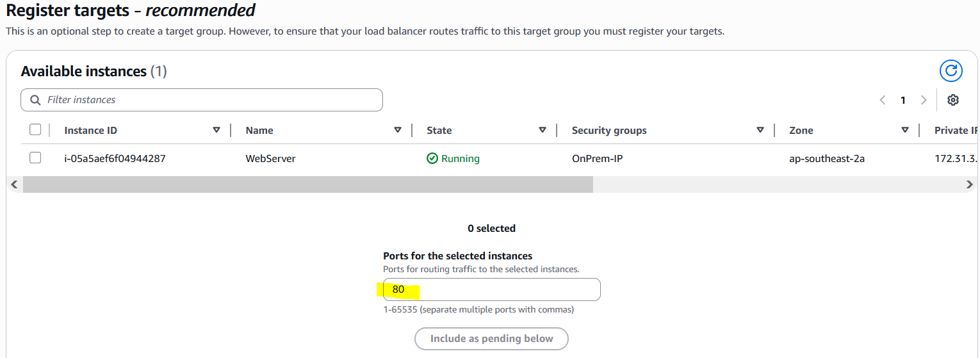The image size is (980, 358).
Task: Go to previous page of instances
Action: (x=883, y=100)
